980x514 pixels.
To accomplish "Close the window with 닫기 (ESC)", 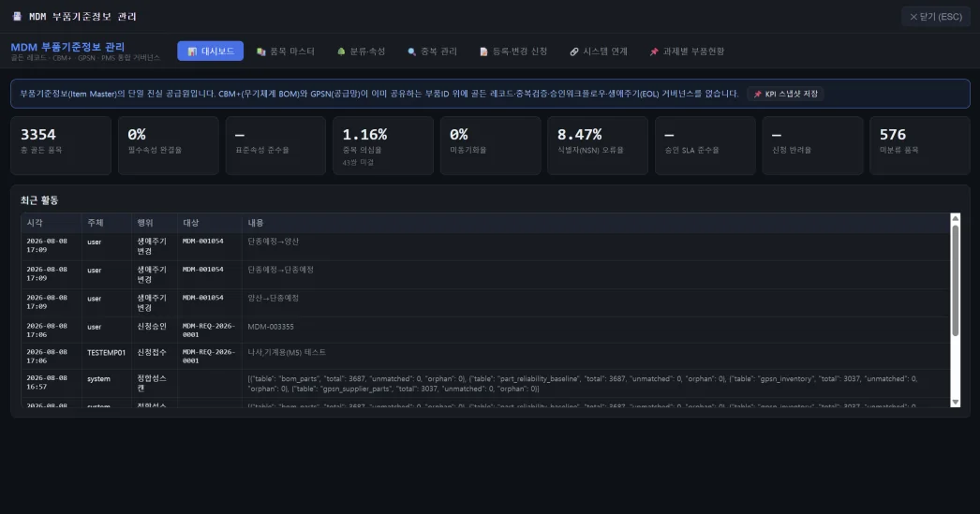I will click(x=936, y=17).
